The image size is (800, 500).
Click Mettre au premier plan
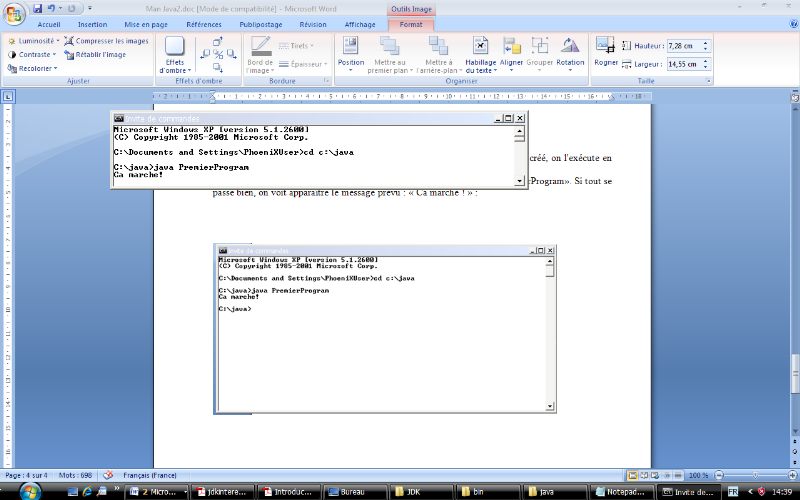390,55
